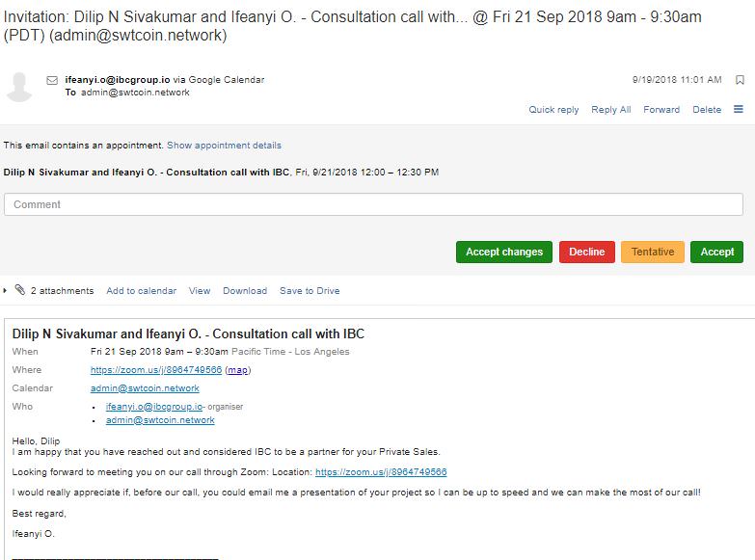Viewport: 755px width, 560px height.
Task: Add attachment to calendar
Action: point(141,291)
